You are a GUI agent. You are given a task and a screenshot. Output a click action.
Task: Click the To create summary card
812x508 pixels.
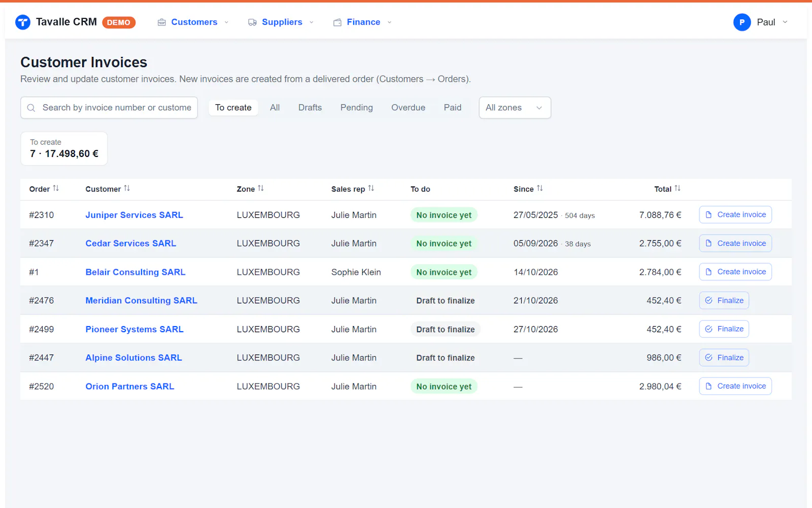click(x=64, y=148)
